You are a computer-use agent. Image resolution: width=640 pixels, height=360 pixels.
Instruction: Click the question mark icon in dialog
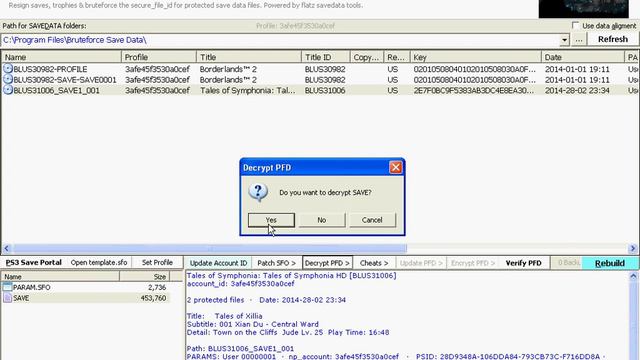click(258, 192)
